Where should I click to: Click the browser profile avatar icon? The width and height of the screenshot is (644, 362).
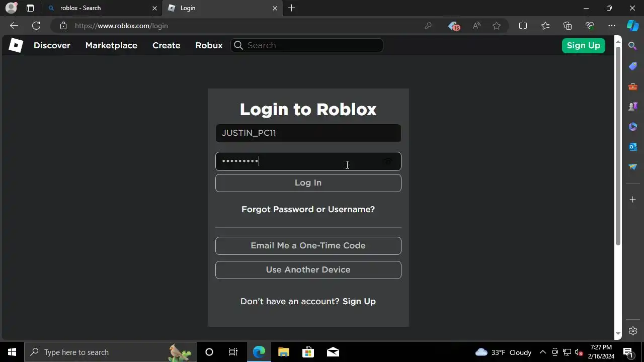tap(11, 8)
